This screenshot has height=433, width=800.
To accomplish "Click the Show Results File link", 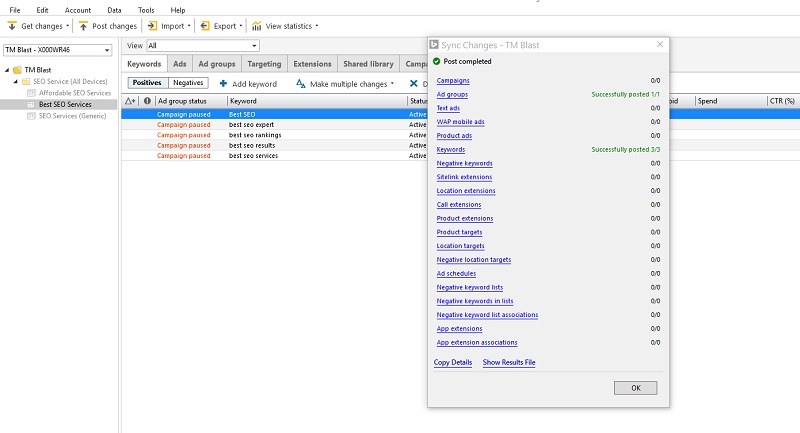I will [509, 362].
